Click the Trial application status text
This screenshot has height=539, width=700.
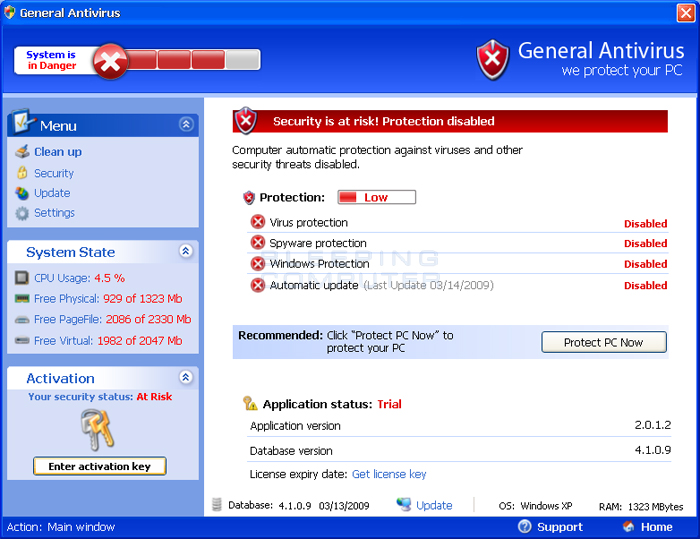pos(389,404)
